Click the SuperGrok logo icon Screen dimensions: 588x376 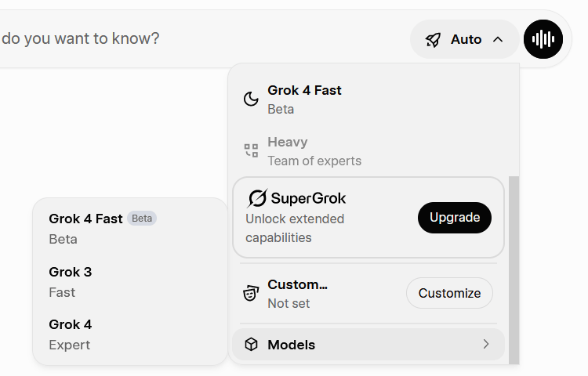pyautogui.click(x=257, y=198)
